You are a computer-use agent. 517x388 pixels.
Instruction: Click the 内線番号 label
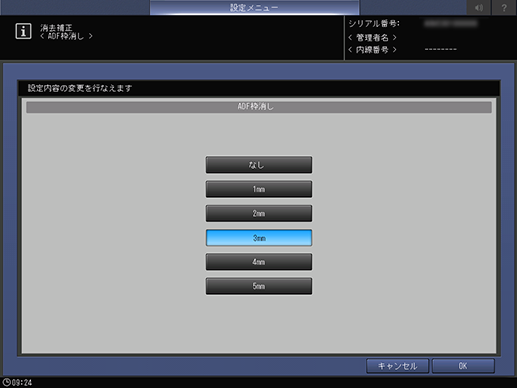[372, 50]
